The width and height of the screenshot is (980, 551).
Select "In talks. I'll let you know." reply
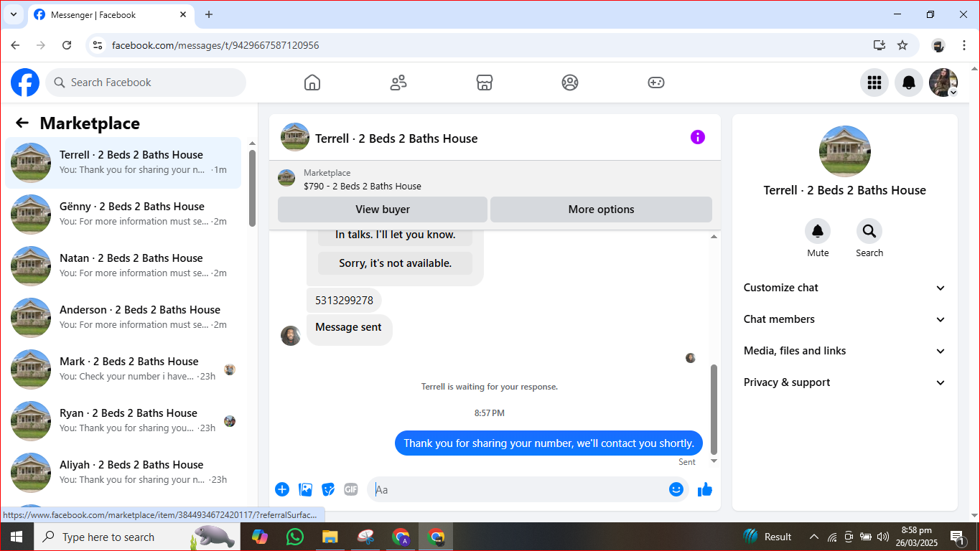[395, 235]
